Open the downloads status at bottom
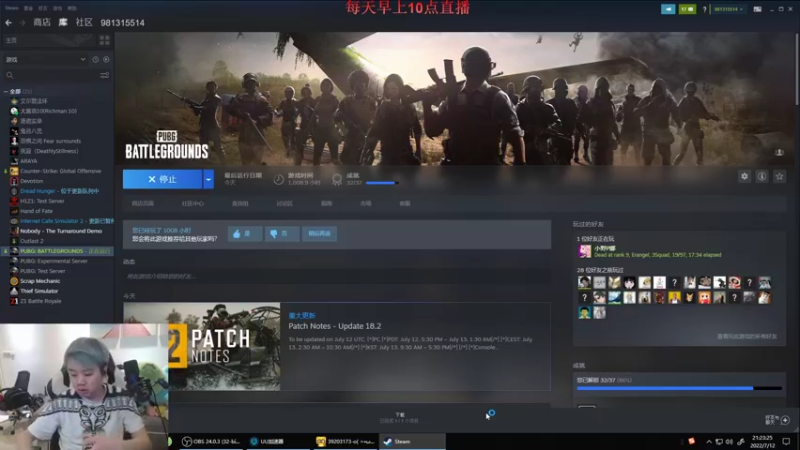The width and height of the screenshot is (800, 450). click(399, 418)
